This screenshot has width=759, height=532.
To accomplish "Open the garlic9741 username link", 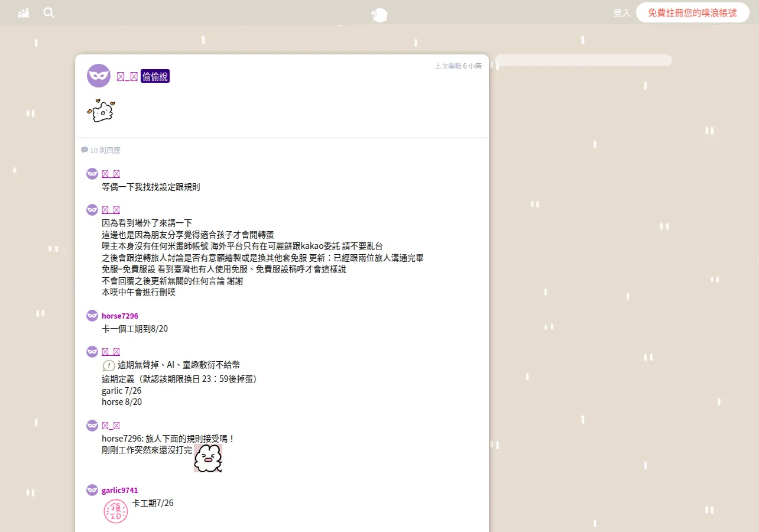I will coord(120,490).
